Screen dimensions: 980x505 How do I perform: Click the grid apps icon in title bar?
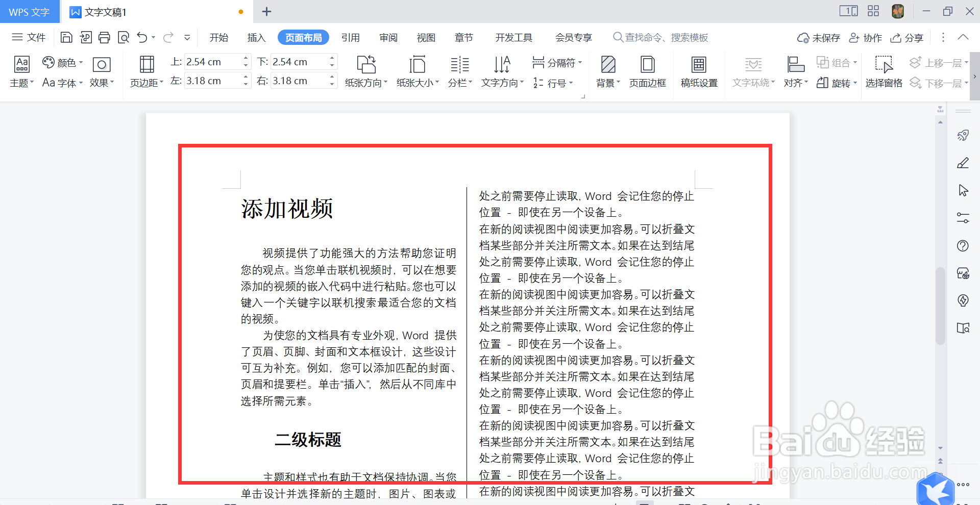pyautogui.click(x=873, y=11)
